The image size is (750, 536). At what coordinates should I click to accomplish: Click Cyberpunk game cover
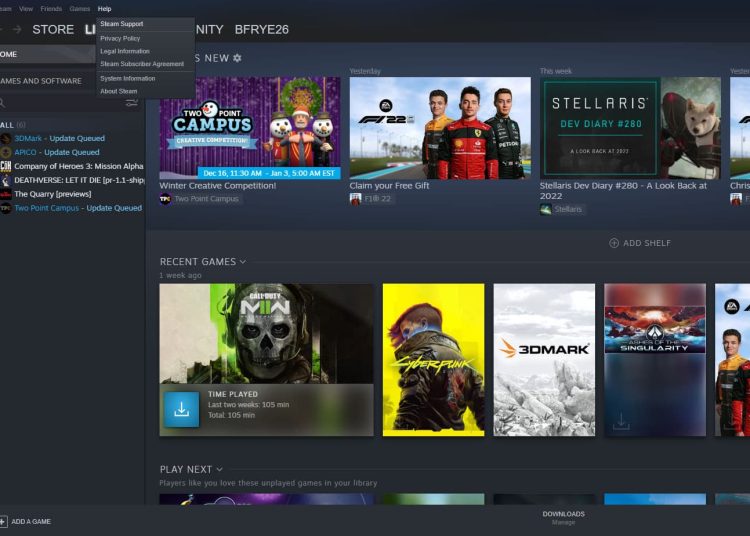[x=433, y=360]
